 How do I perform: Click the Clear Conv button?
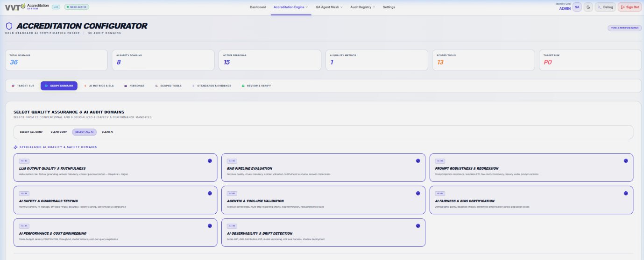[59, 132]
